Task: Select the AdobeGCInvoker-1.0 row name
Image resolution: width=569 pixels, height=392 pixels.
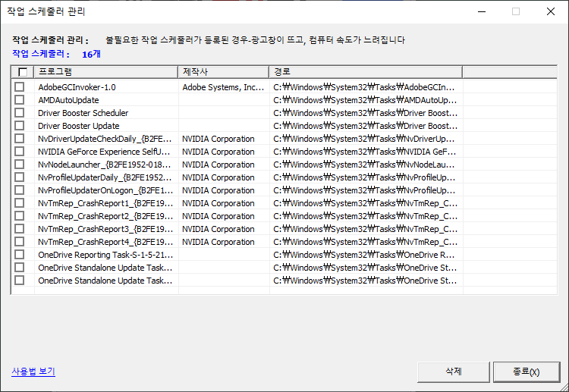Action: coord(77,87)
